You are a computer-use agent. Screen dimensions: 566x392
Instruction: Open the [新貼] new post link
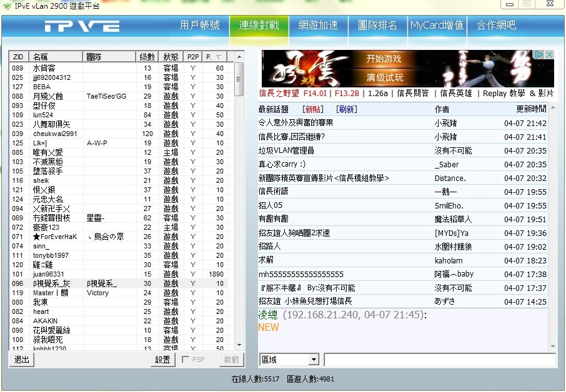click(313, 109)
